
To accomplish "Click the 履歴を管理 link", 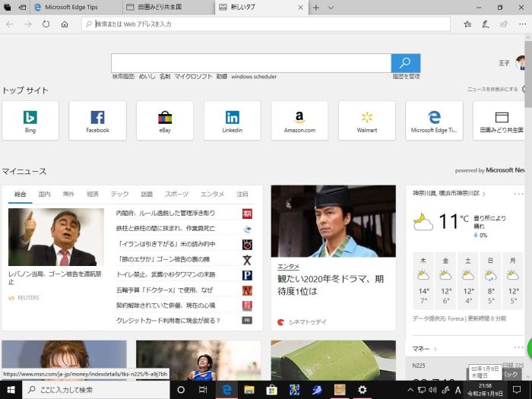I will point(406,77).
